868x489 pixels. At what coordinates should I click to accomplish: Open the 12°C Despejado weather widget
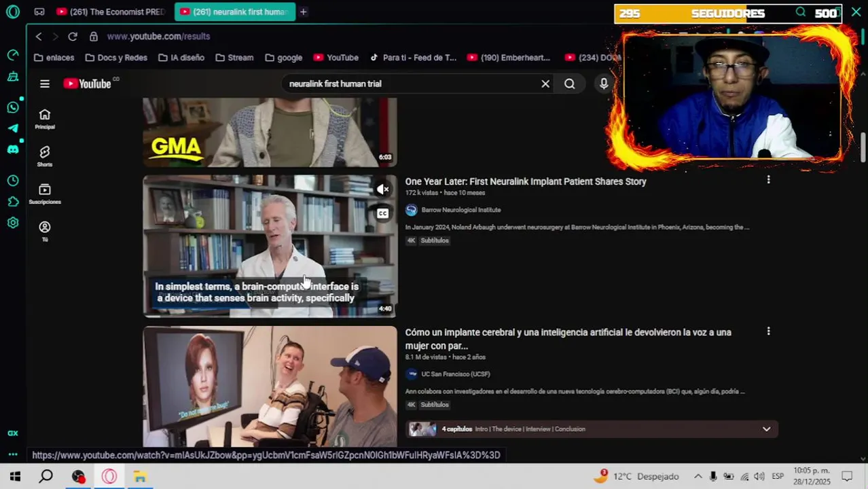(x=636, y=476)
